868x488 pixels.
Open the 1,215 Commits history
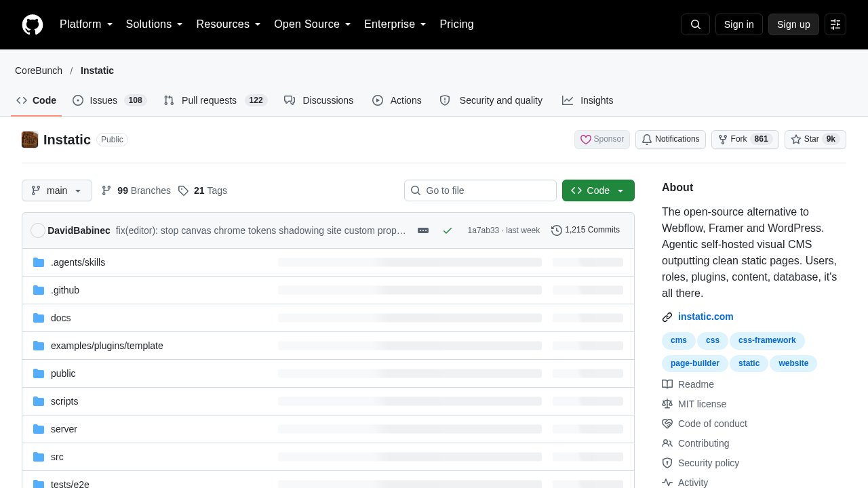pyautogui.click(x=585, y=230)
